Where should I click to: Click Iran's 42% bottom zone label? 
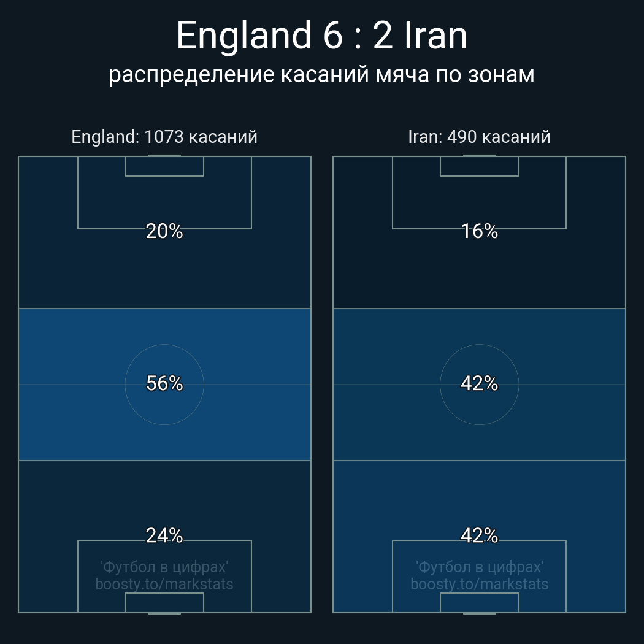pyautogui.click(x=479, y=535)
